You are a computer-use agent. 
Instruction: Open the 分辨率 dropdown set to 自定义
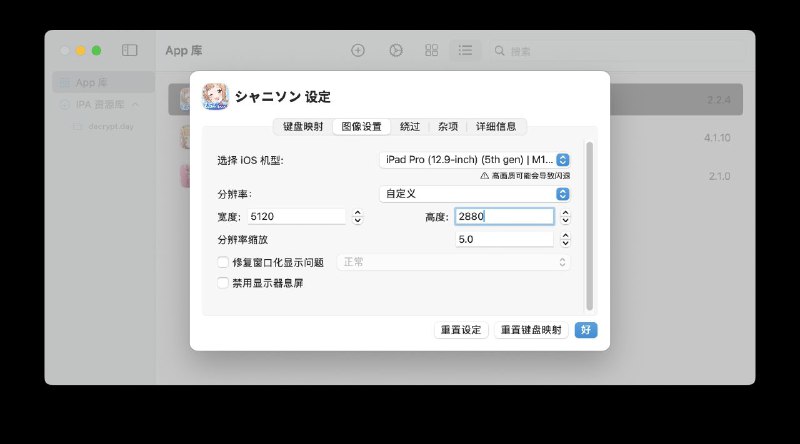tap(476, 193)
